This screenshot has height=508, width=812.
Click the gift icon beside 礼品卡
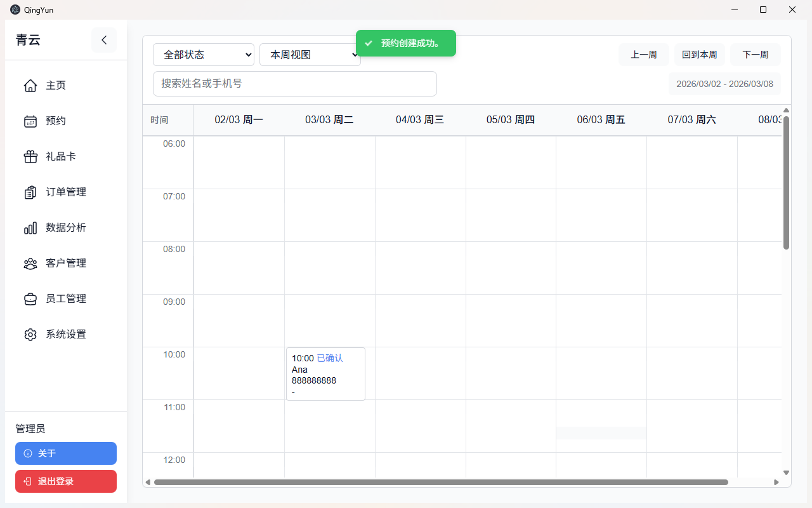(30, 157)
